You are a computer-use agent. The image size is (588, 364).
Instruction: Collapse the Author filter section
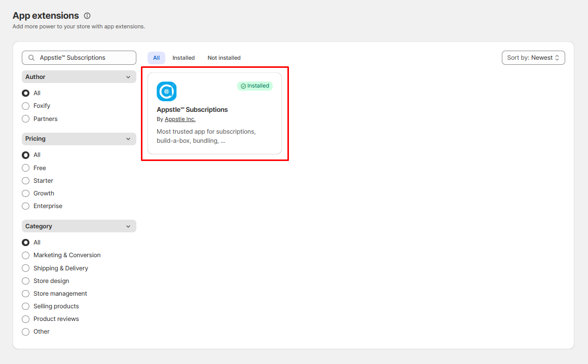(79, 77)
